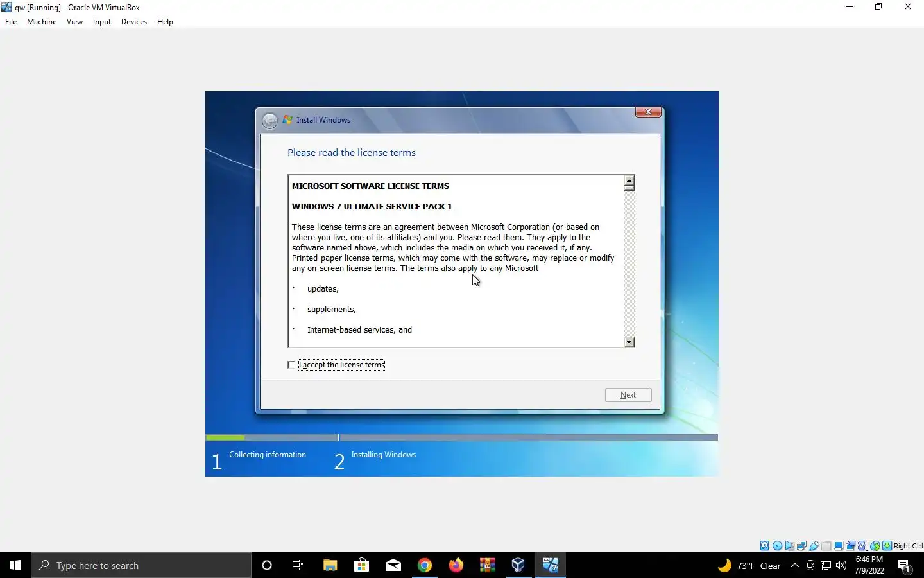This screenshot has width=924, height=578.
Task: Close the Install Windows dialog
Action: pos(648,112)
